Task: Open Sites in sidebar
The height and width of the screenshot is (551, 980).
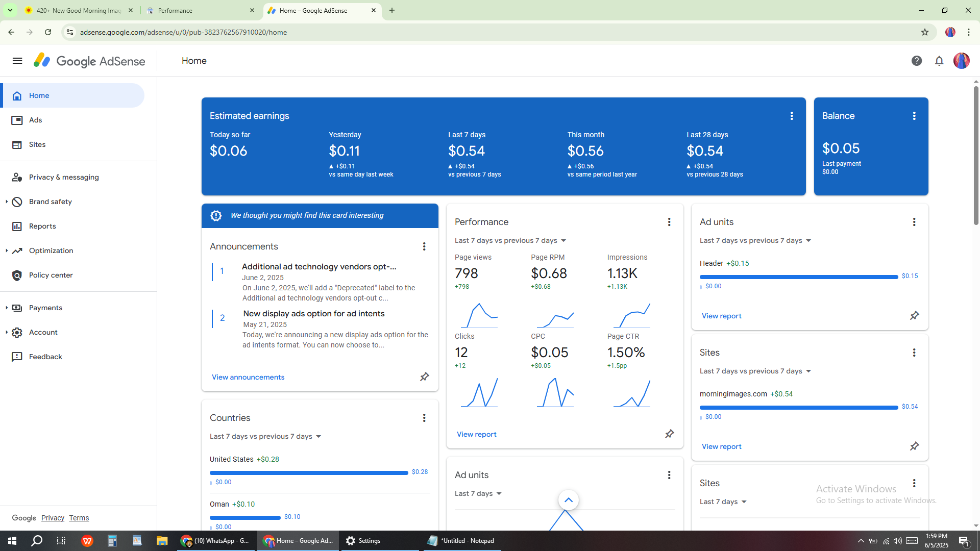Action: pos(72,144)
